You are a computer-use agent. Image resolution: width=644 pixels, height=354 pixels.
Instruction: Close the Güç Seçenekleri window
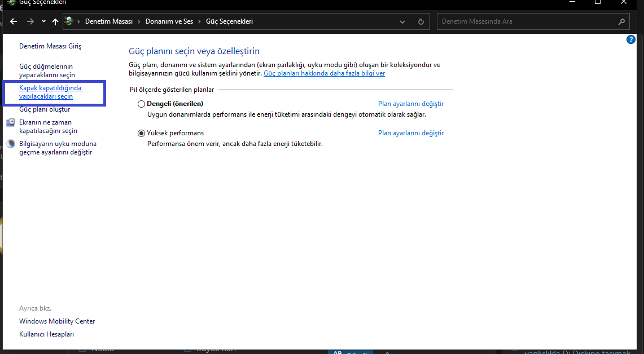pos(624,2)
